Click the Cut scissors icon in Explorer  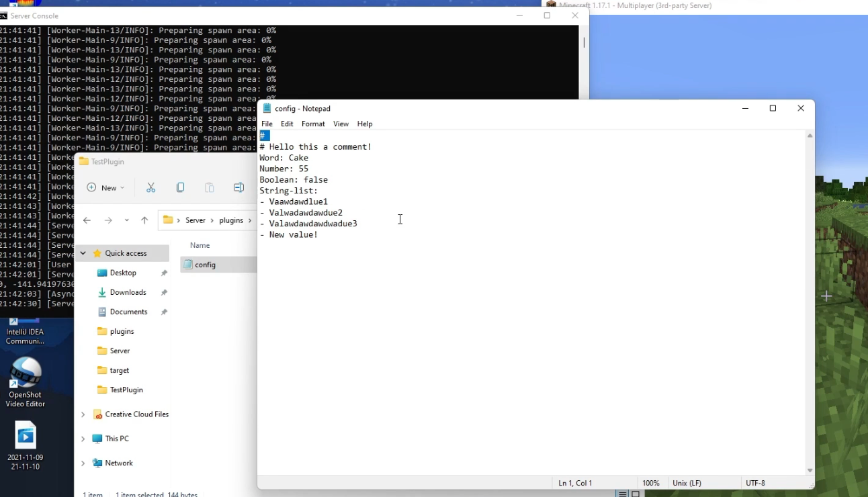(x=150, y=188)
